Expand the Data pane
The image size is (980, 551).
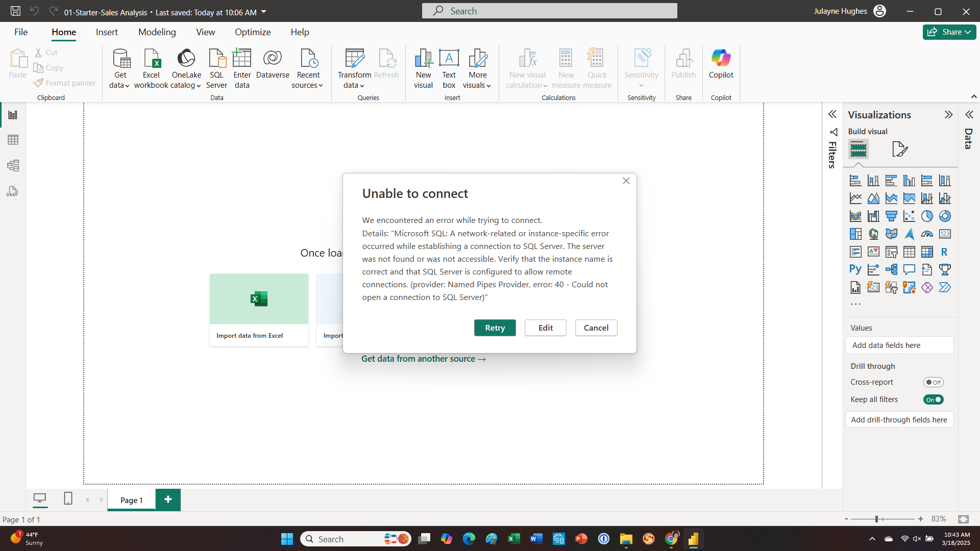[969, 115]
